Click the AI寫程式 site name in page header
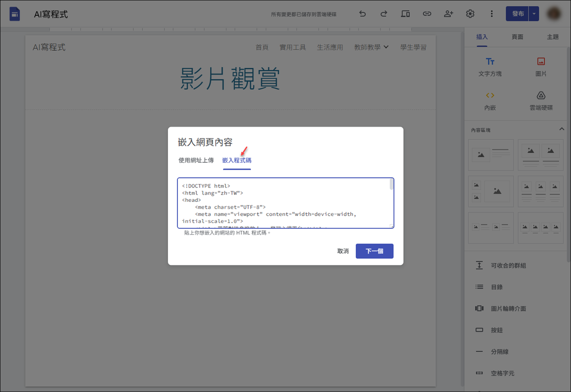 coord(49,47)
